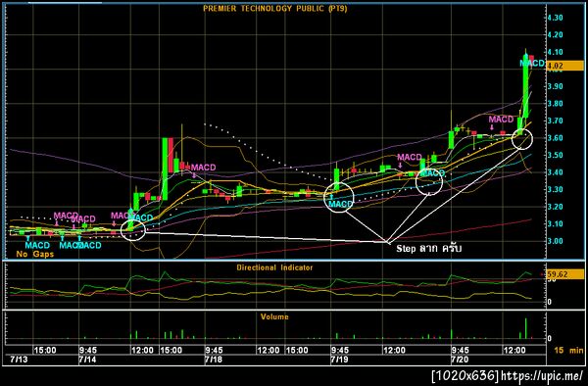Click the tall green 7/20 volume bar
The width and height of the screenshot is (588, 386).
coord(525,328)
